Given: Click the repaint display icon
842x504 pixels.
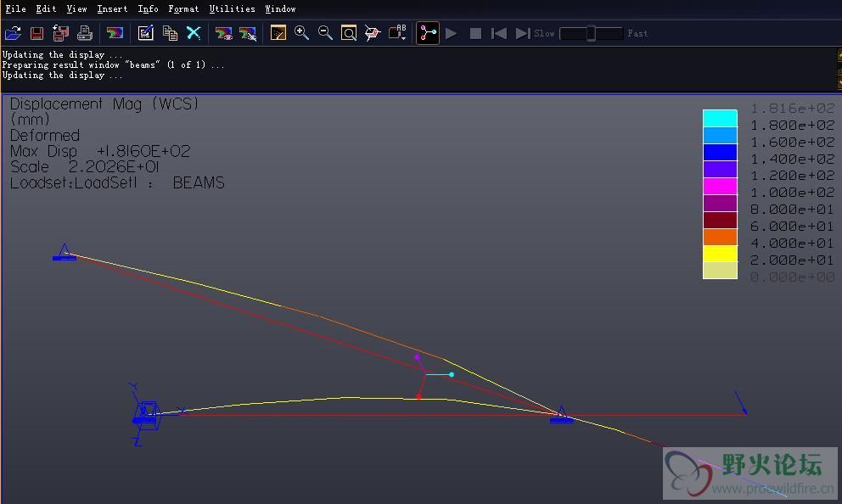Looking at the screenshot, I should point(278,33).
